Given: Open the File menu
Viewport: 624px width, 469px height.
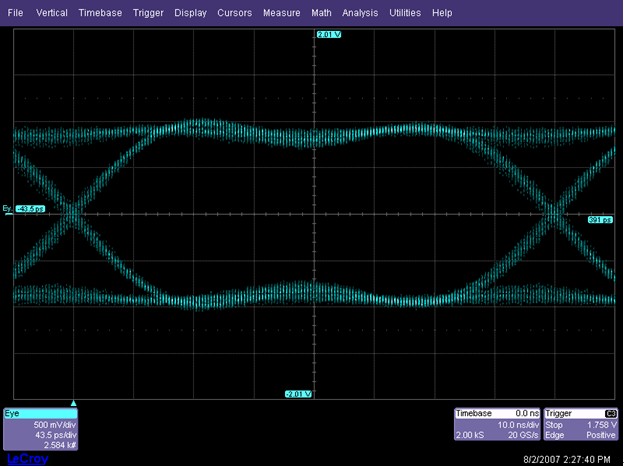Looking at the screenshot, I should [x=15, y=13].
